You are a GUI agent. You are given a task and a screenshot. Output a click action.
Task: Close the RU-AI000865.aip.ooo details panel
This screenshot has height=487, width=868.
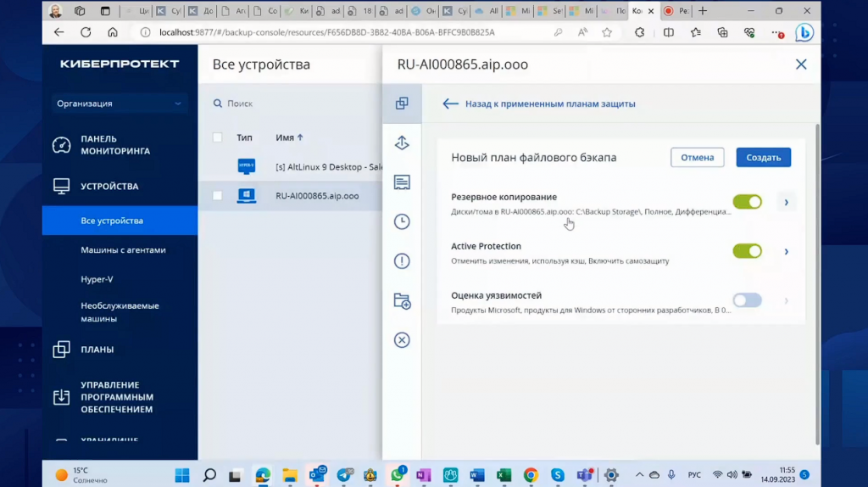point(801,64)
